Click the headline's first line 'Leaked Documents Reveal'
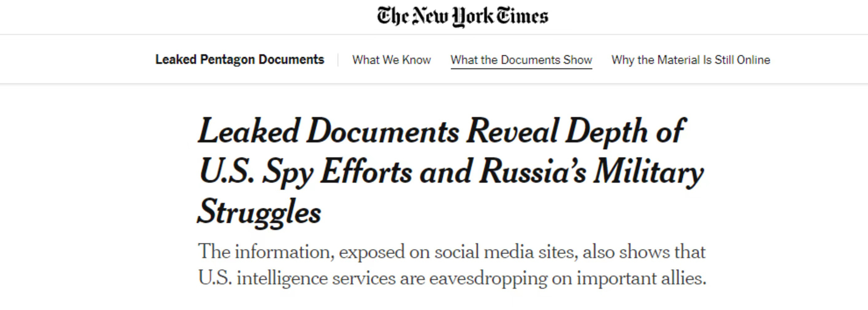The image size is (868, 310). pos(378,131)
